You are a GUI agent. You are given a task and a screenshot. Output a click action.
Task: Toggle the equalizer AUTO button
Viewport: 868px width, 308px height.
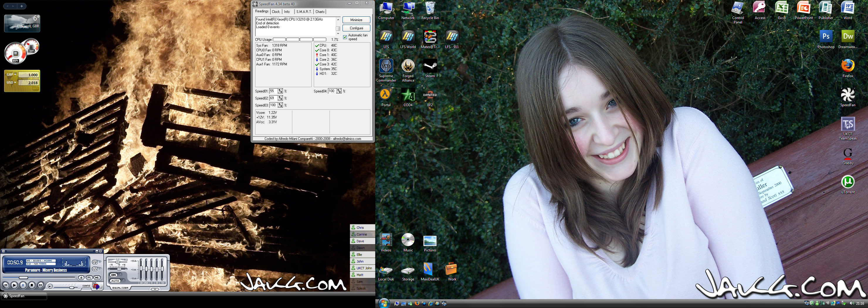click(x=115, y=281)
